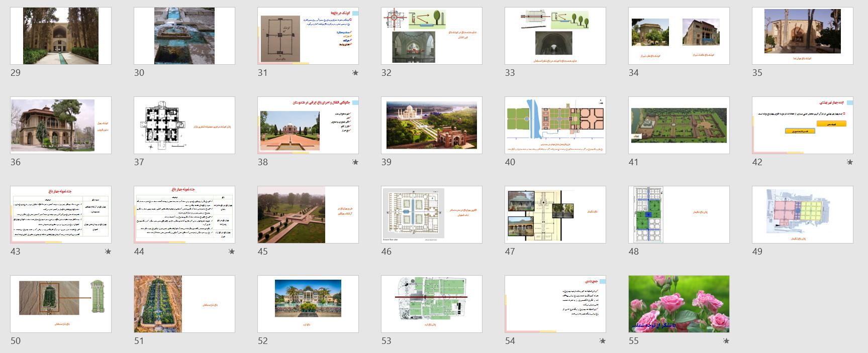Select slide 34 with two pavilion photos
Image resolution: width=868 pixels, height=353 pixels.
679,36
